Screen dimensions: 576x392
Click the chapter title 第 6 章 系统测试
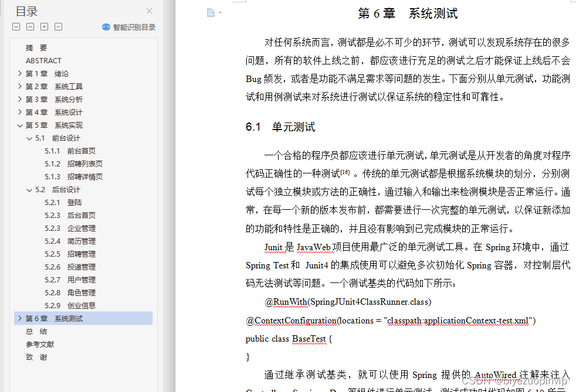click(408, 13)
